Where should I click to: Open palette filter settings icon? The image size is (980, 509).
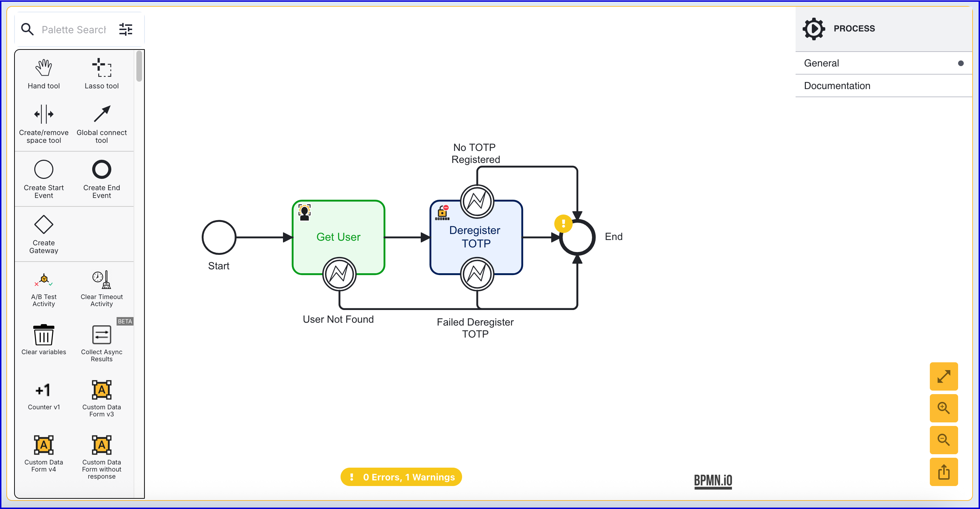[125, 29]
